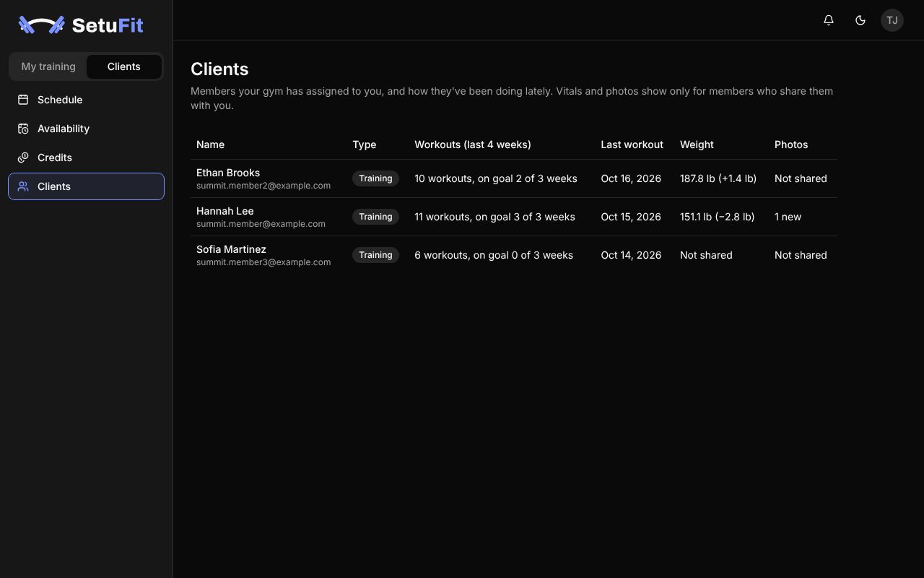This screenshot has height=578, width=924.
Task: Click the Oct 15, 2026 last workout date
Action: pyautogui.click(x=631, y=217)
